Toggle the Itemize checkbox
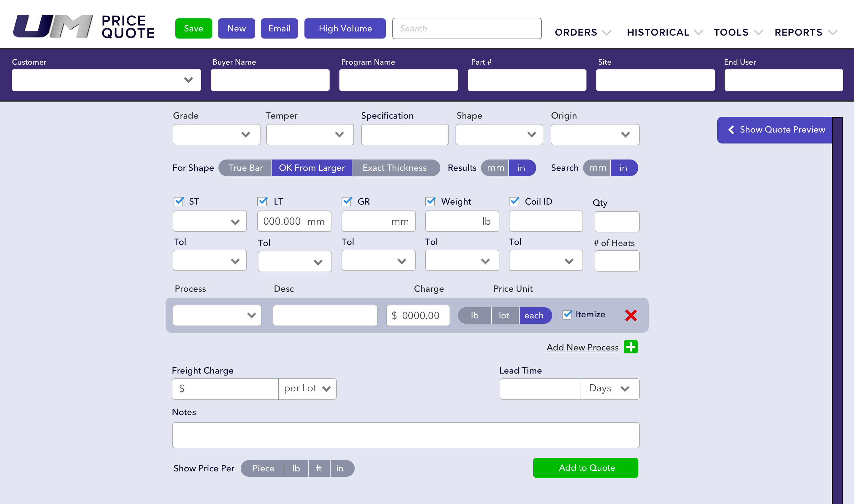 coord(567,315)
